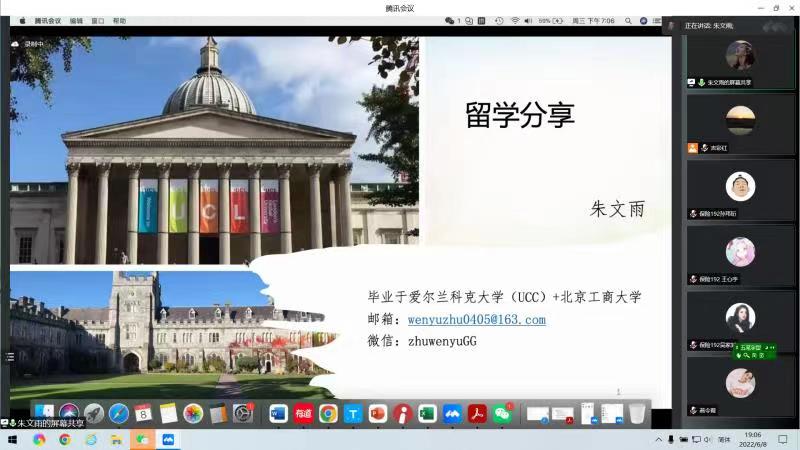The image size is (800, 450).
Task: Select 朱文雨's shared-screen participant thumbnail
Action: [740, 58]
